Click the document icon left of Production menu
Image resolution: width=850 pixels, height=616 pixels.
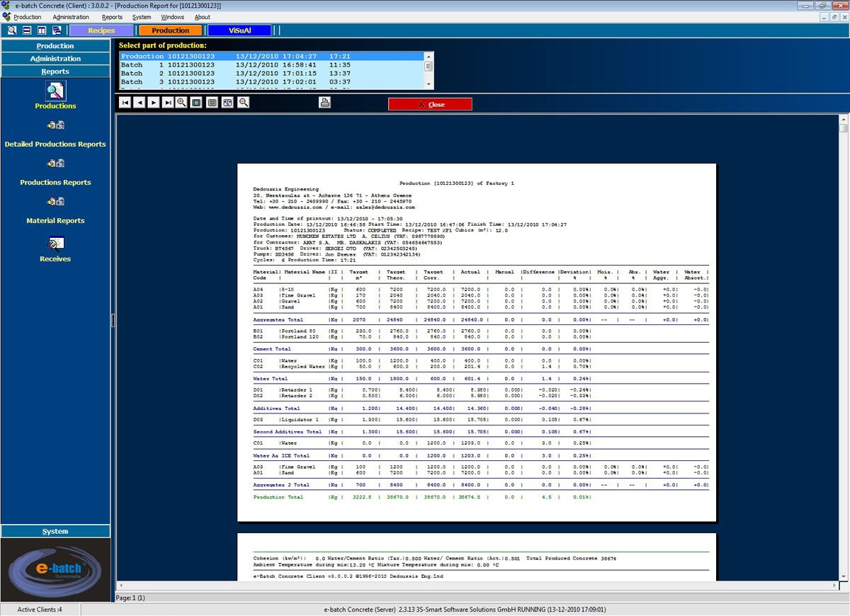(6, 17)
